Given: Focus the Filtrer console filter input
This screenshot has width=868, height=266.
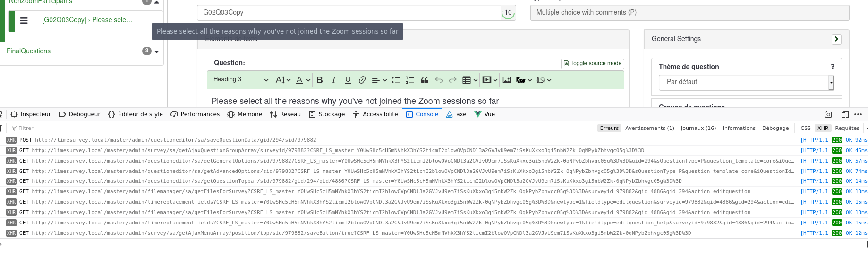Looking at the screenshot, I should tap(302, 128).
